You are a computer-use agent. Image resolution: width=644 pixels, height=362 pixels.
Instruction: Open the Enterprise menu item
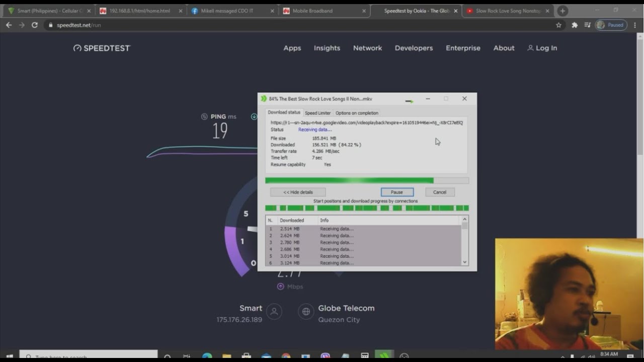(x=463, y=48)
